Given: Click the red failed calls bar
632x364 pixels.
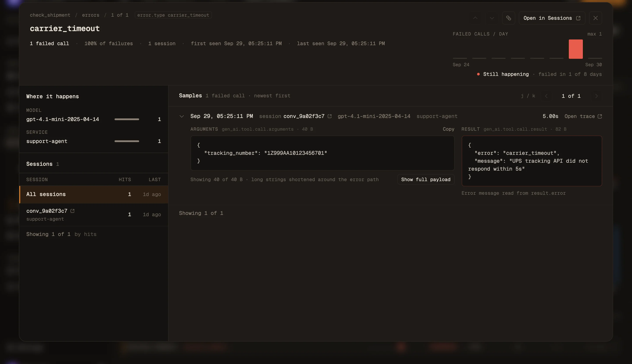Looking at the screenshot, I should 575,49.
